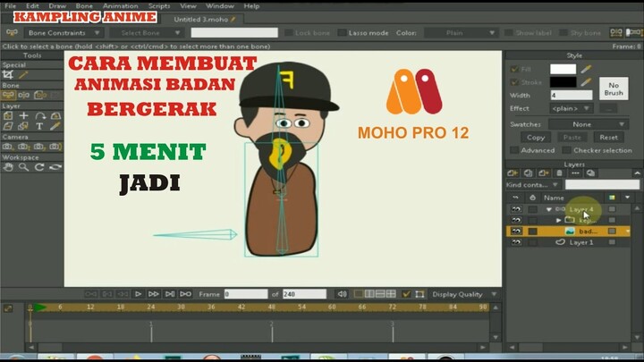Click the No Brush button
The height and width of the screenshot is (362, 644).
tap(614, 89)
